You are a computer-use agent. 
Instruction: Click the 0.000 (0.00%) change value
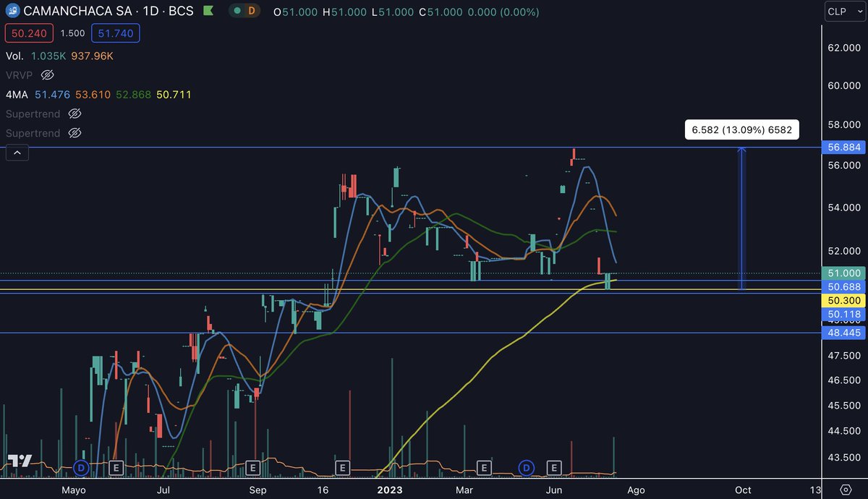504,12
